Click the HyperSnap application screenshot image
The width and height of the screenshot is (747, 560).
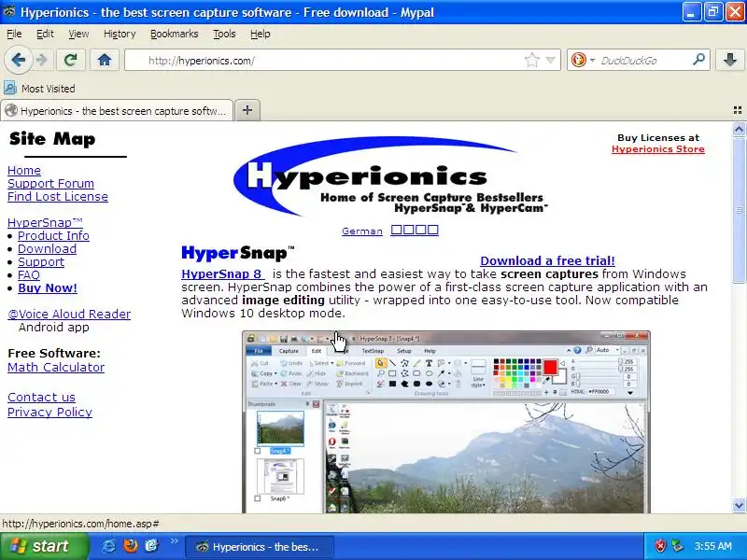pos(446,422)
